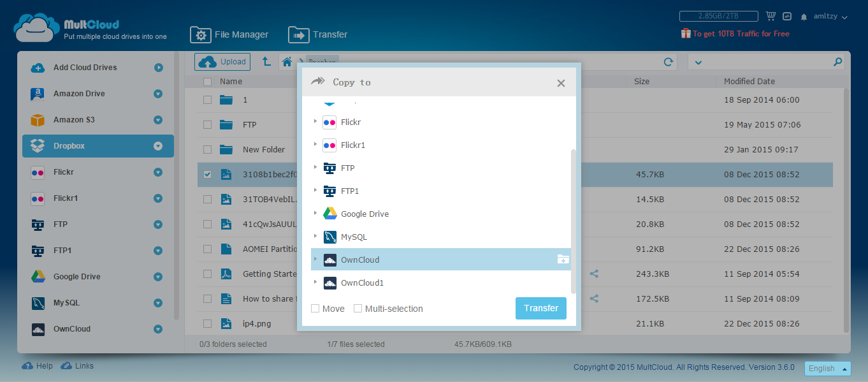The width and height of the screenshot is (868, 382).
Task: Go to home directory icon
Action: [287, 62]
